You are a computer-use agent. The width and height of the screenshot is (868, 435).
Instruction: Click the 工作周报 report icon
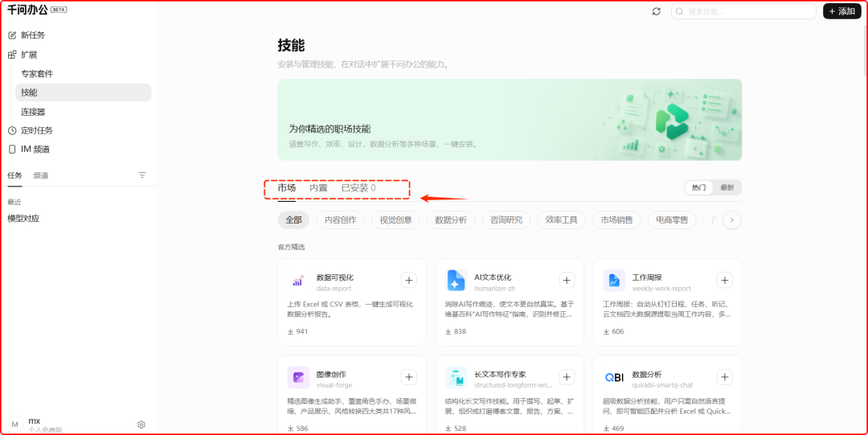point(614,281)
